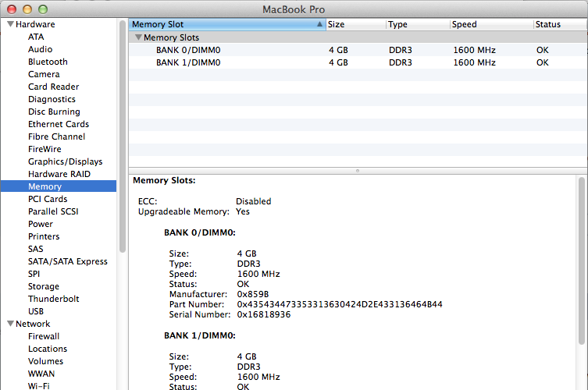
Task: Click the sidebar vertical scrollbar
Action: tap(123, 136)
